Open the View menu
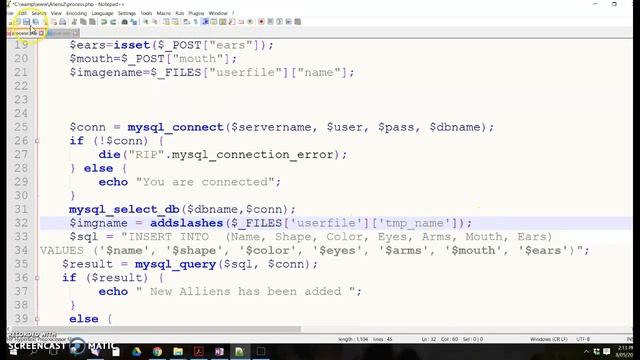This screenshot has width=640, height=360. click(x=56, y=13)
